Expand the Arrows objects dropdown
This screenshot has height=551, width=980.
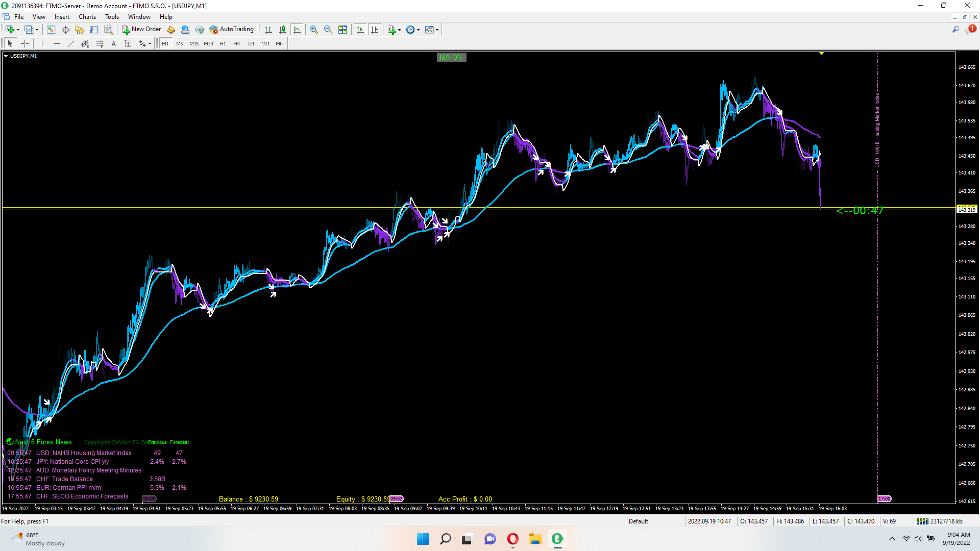pyautogui.click(x=150, y=44)
